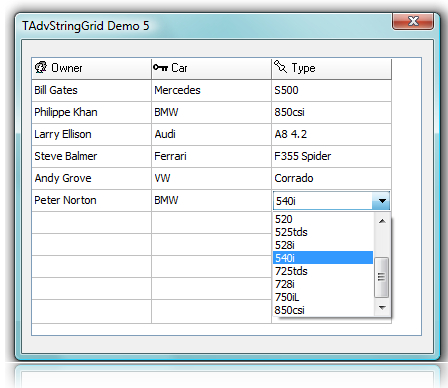448x388 pixels.
Task: Click the dropdown list scroll down arrow
Action: click(x=382, y=307)
